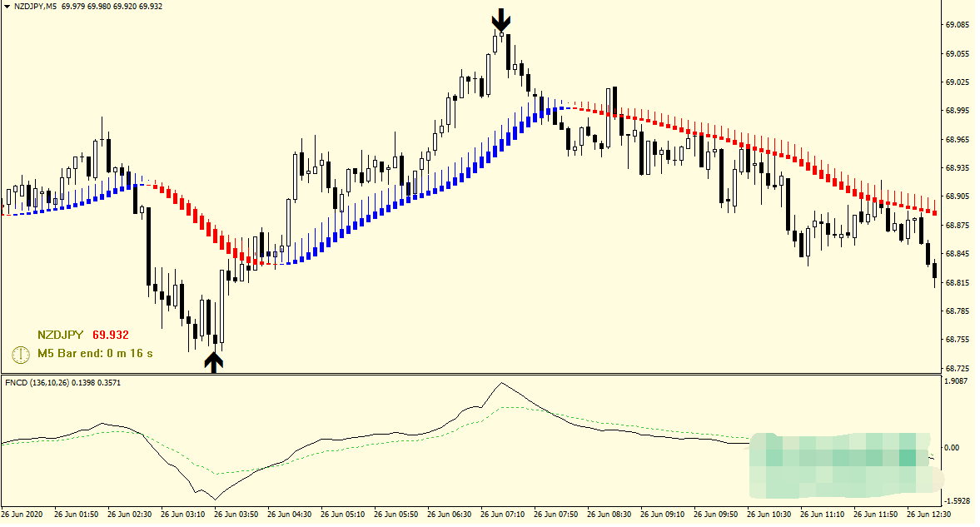Click 69.085 on the price scale
Image resolution: width=980 pixels, height=527 pixels.
pyautogui.click(x=957, y=25)
